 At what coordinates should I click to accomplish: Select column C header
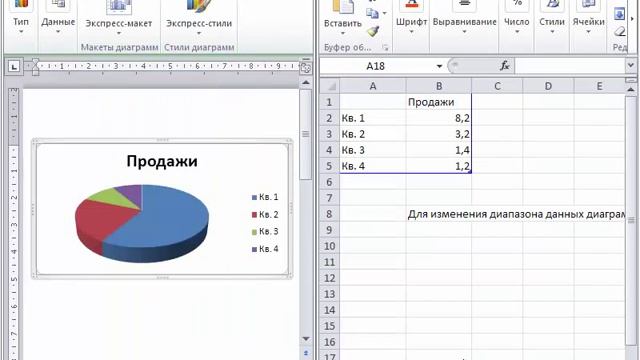point(497,86)
